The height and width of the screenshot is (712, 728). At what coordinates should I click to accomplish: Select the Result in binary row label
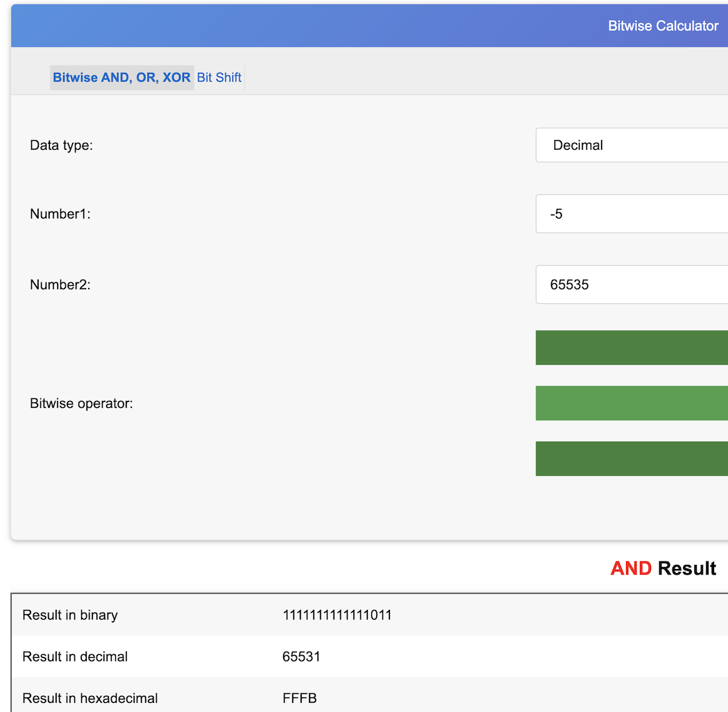pos(70,615)
